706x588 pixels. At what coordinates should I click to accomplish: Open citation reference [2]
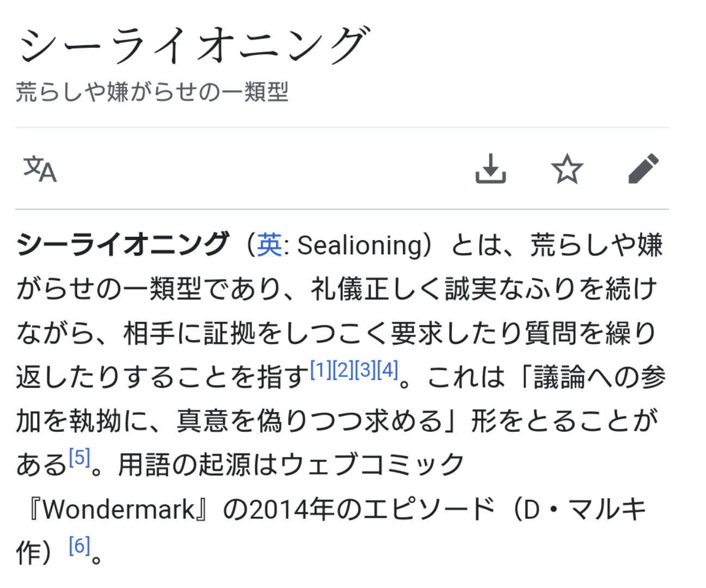(343, 370)
